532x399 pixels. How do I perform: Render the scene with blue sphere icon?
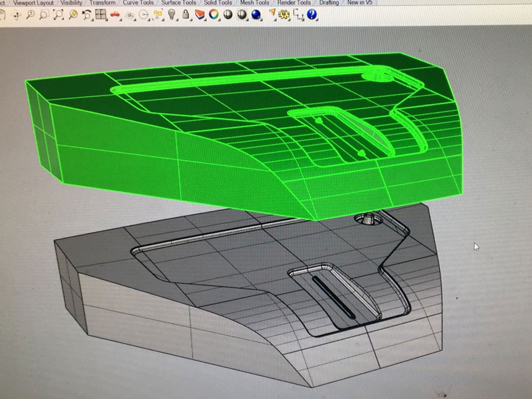click(x=256, y=15)
